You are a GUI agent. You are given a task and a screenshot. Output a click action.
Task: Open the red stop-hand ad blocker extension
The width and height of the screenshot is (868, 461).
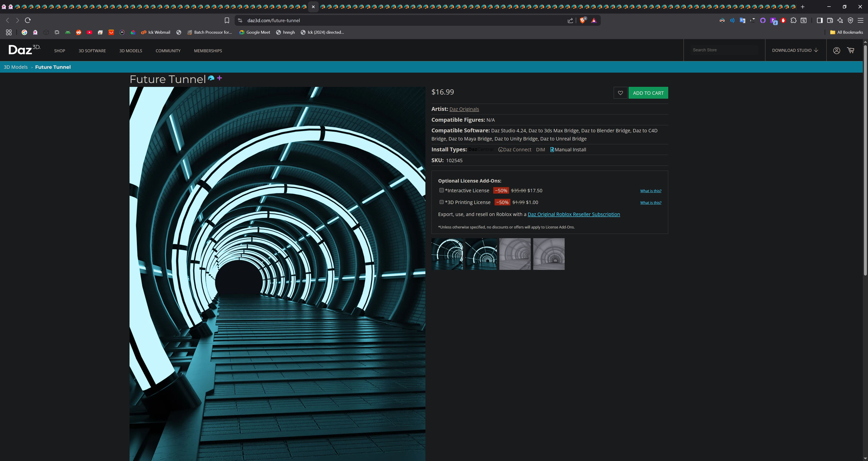[783, 21]
